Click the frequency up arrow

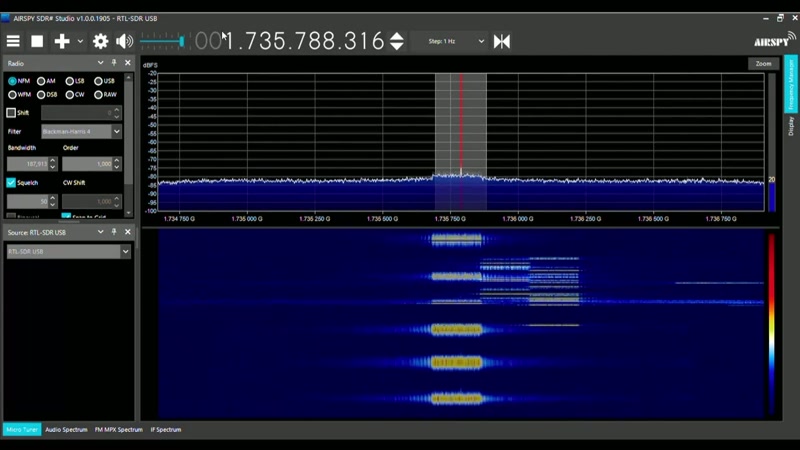pyautogui.click(x=397, y=36)
